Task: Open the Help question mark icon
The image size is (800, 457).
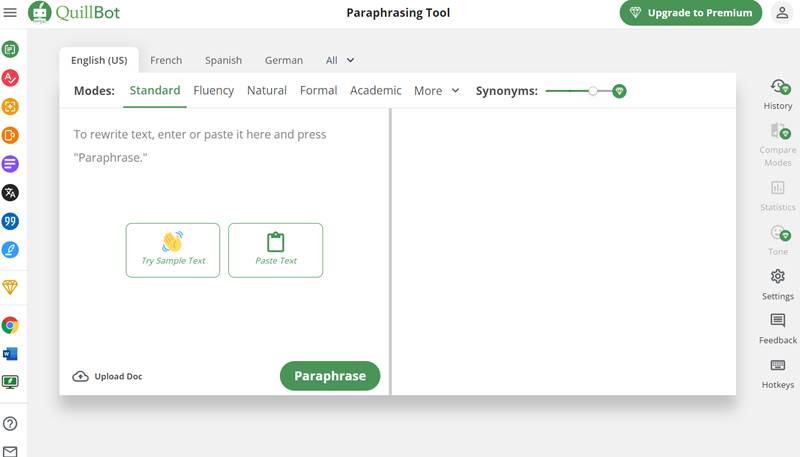Action: coord(10,423)
